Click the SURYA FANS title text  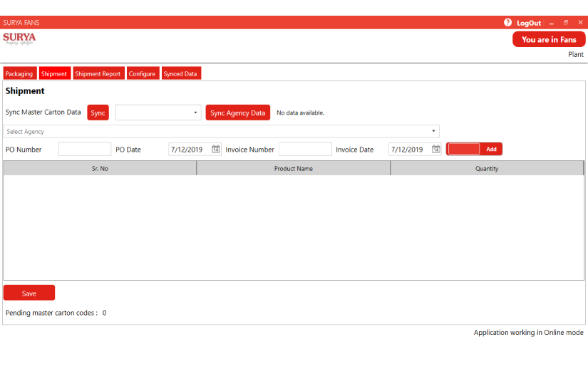pyautogui.click(x=21, y=23)
